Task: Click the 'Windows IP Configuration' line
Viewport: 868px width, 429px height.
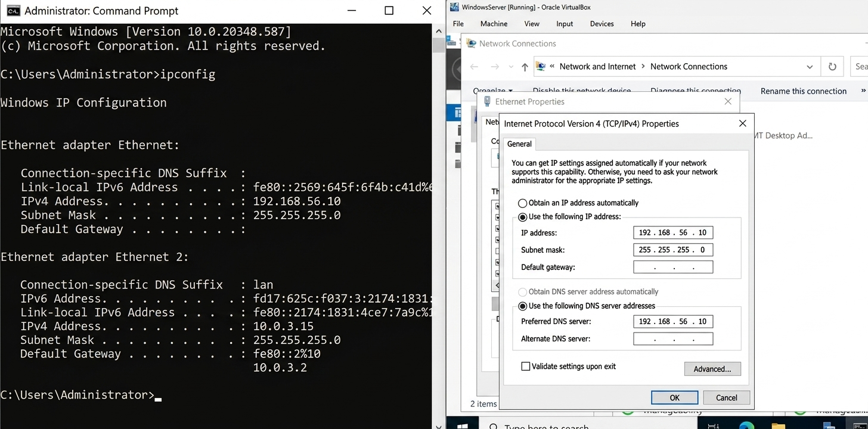Action: (83, 102)
